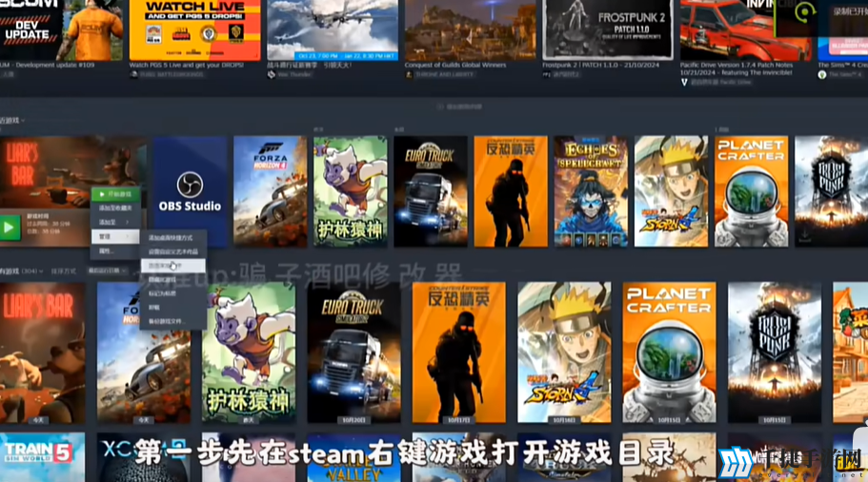Image resolution: width=868 pixels, height=482 pixels.
Task: Choose 开始游戏 (Play) in the context menu
Action: coord(115,194)
